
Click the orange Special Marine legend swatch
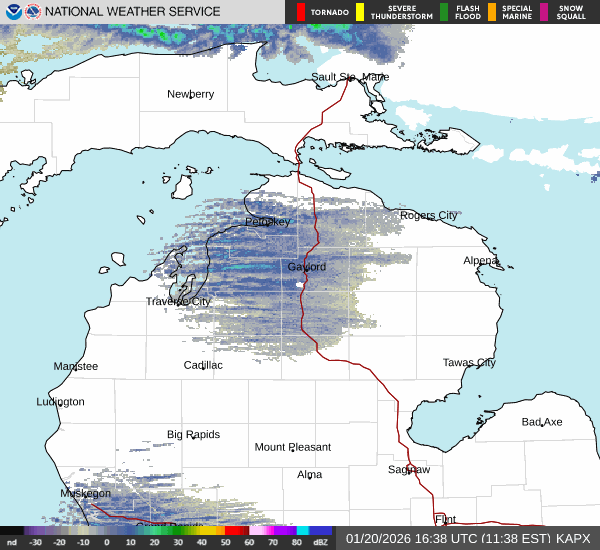pyautogui.click(x=492, y=12)
